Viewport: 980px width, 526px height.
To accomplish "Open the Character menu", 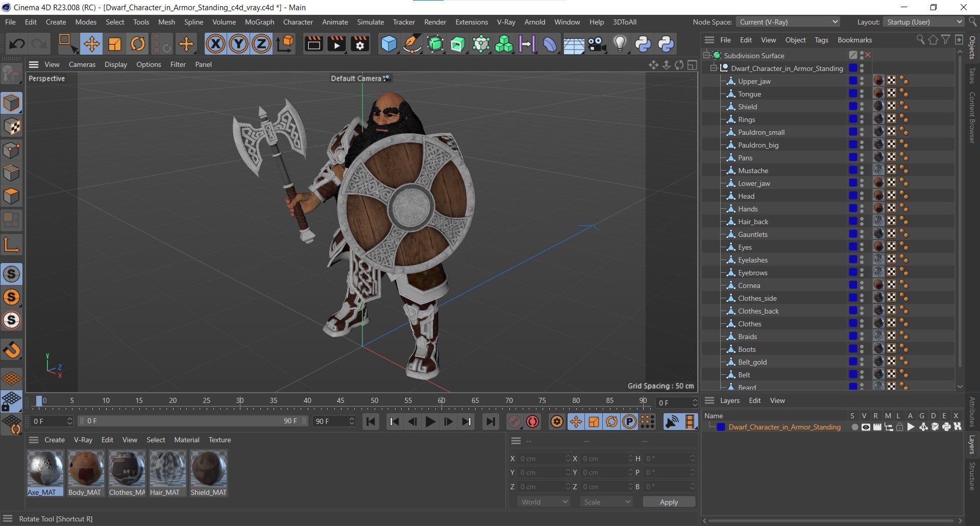I will [298, 22].
